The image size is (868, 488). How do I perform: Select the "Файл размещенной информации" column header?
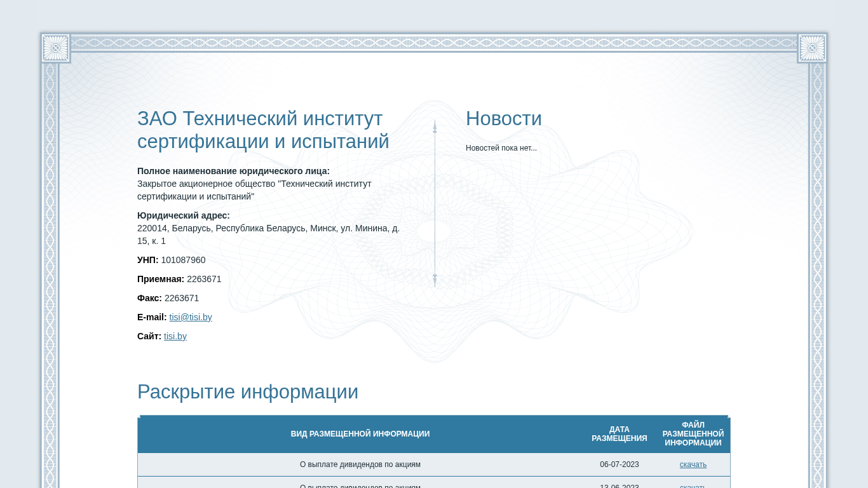point(693,434)
